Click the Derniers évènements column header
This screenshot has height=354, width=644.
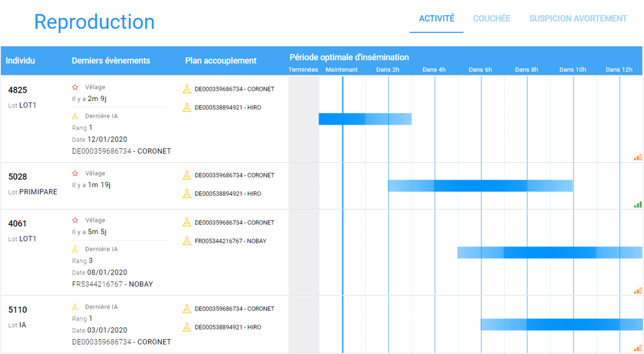pos(111,60)
